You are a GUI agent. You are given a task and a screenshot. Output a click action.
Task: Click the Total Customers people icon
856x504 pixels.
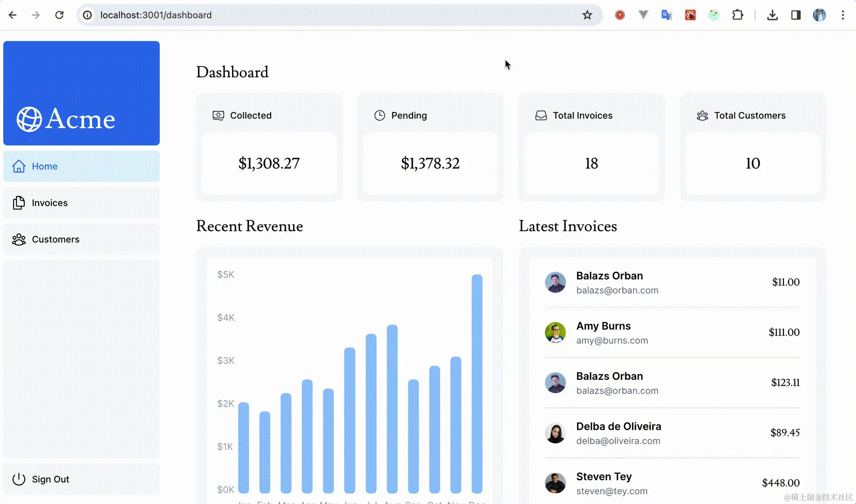tap(702, 116)
